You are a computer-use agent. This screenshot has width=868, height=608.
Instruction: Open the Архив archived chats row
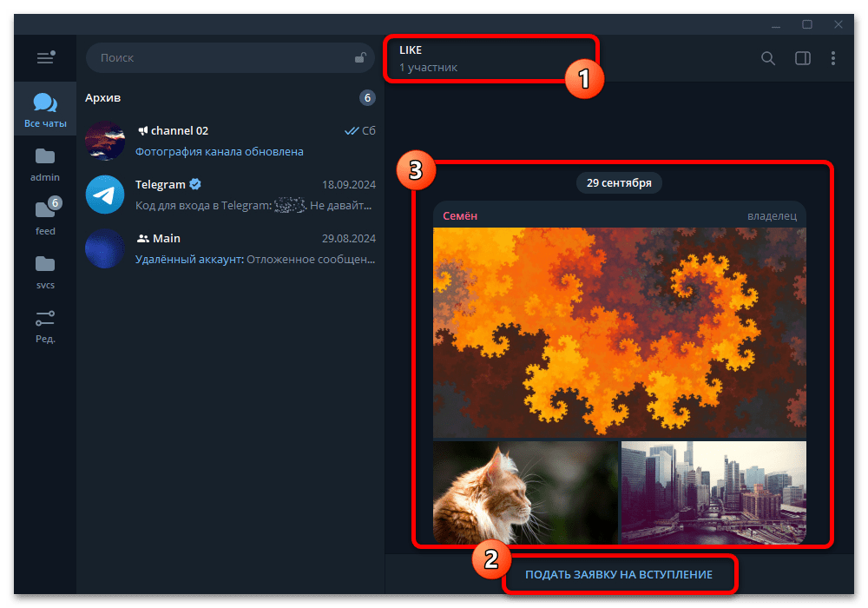click(x=230, y=98)
